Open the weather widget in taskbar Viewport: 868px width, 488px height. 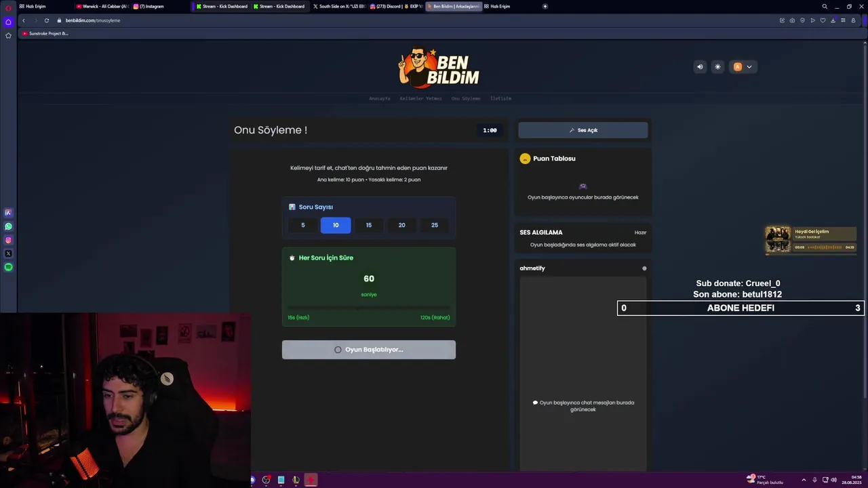tap(765, 480)
